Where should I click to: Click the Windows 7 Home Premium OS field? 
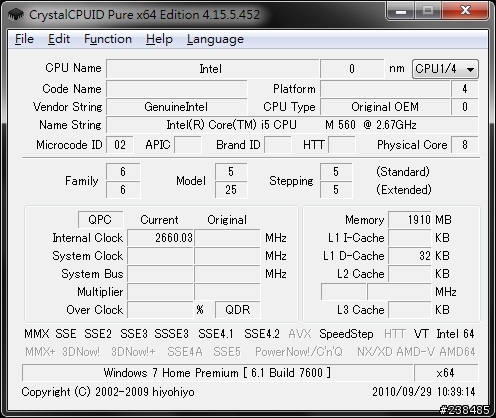pos(217,372)
